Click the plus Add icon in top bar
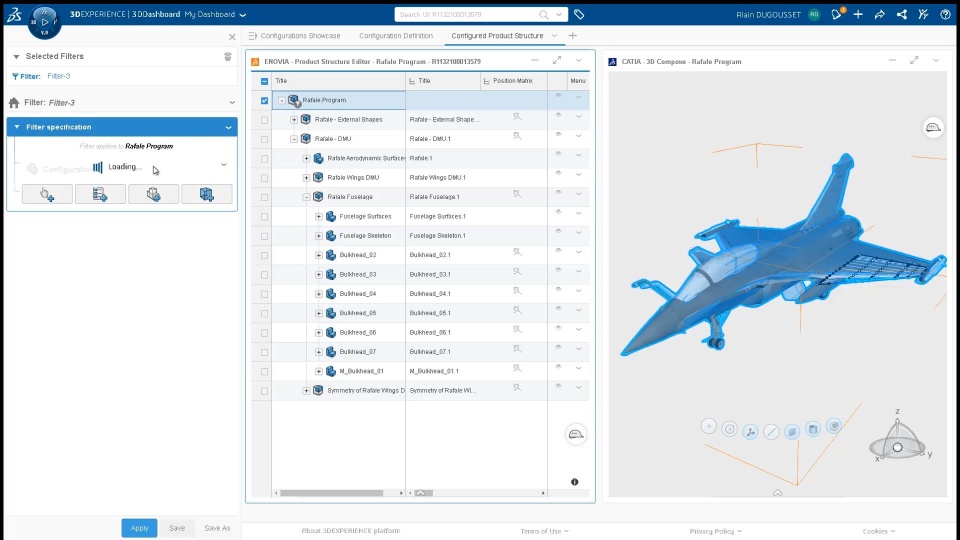Viewport: 960px width, 540px height. 858,14
